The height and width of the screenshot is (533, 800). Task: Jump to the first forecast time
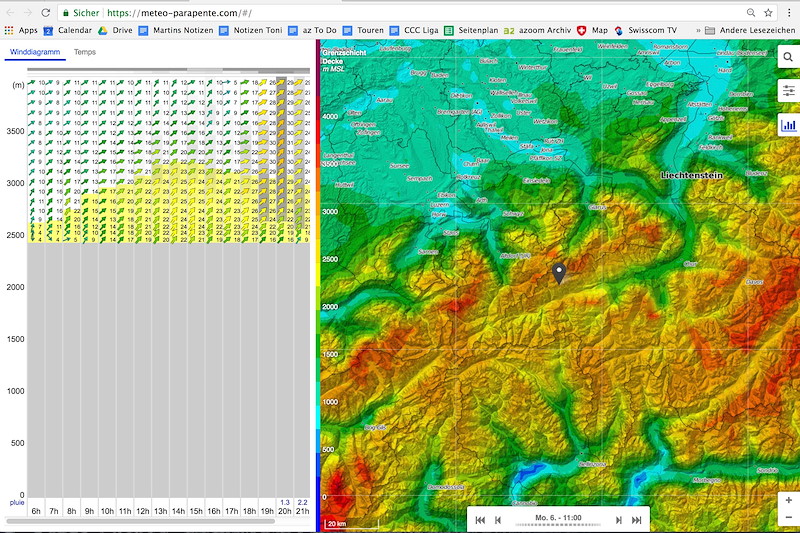(x=480, y=520)
